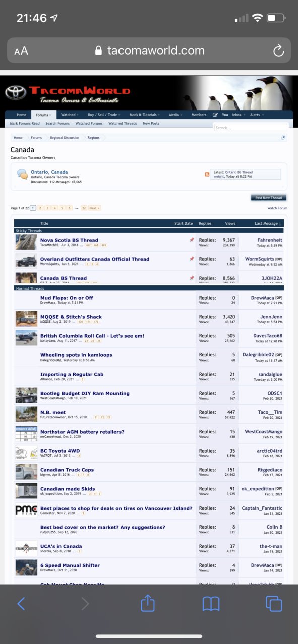
Task: Tap the AA reader text size icon
Action: [21, 51]
